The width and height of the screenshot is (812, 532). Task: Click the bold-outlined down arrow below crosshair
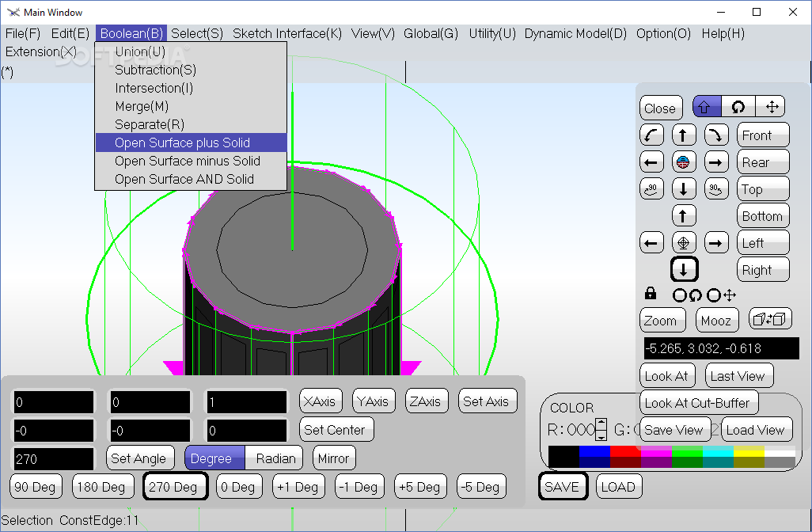[x=684, y=269]
